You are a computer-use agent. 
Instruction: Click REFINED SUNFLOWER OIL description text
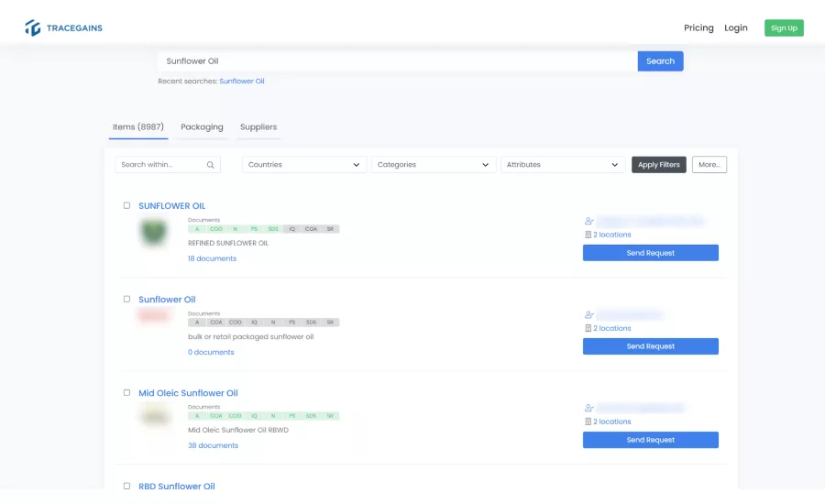pyautogui.click(x=228, y=243)
